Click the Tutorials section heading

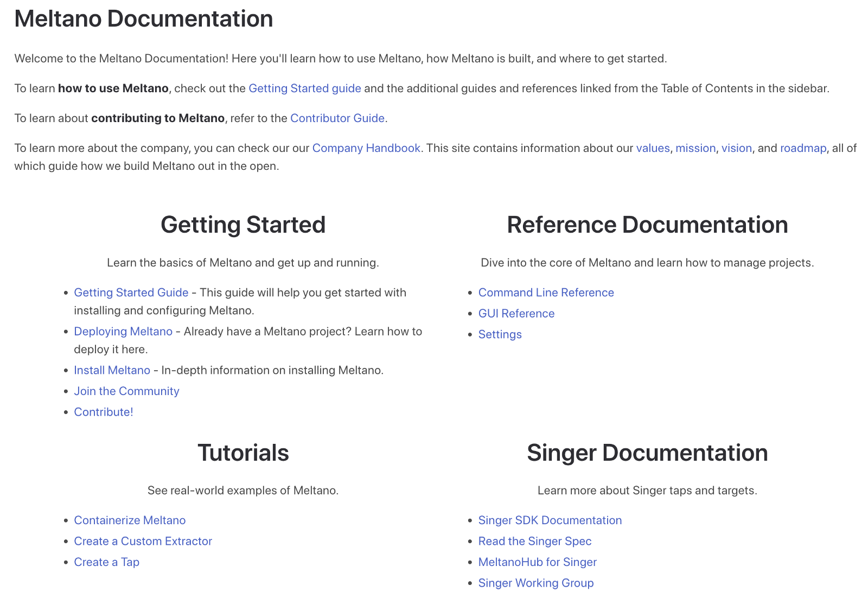click(243, 453)
